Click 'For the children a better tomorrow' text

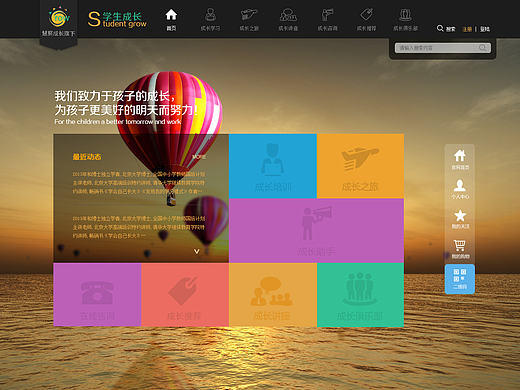pyautogui.click(x=118, y=122)
